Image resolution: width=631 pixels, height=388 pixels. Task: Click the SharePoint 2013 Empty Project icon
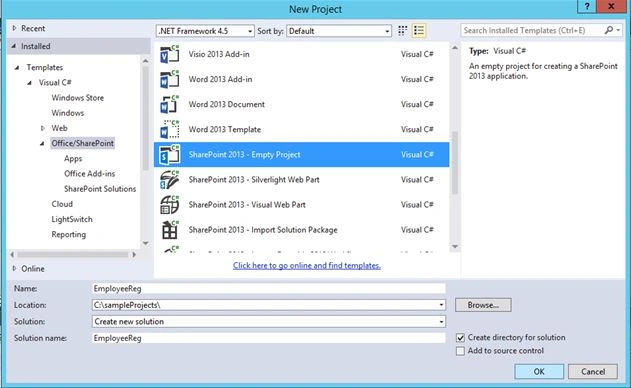(x=169, y=155)
